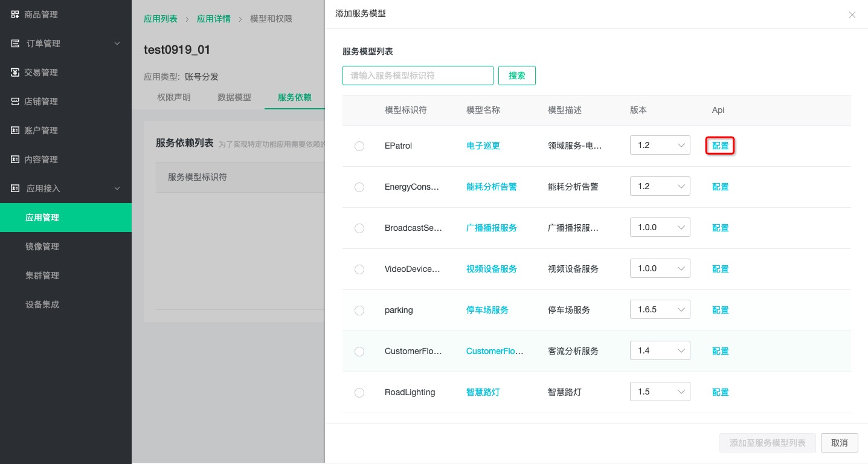Select the EPatrol radio button
Screen dimensions: 868x464
[x=359, y=146]
